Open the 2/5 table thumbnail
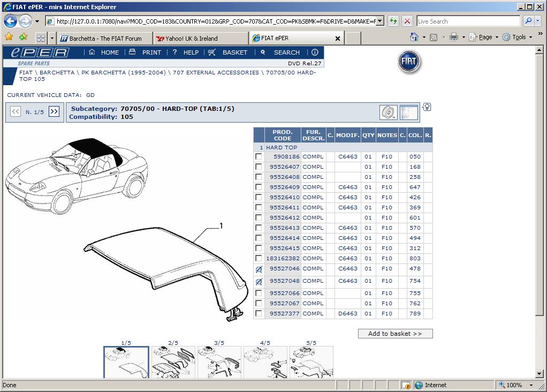547x392 pixels. [x=173, y=361]
